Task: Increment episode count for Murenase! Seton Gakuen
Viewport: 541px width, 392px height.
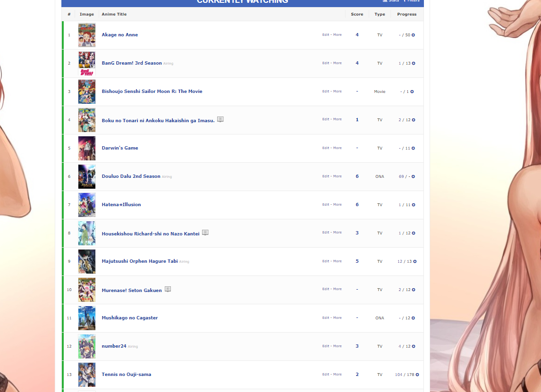Action: (414, 290)
